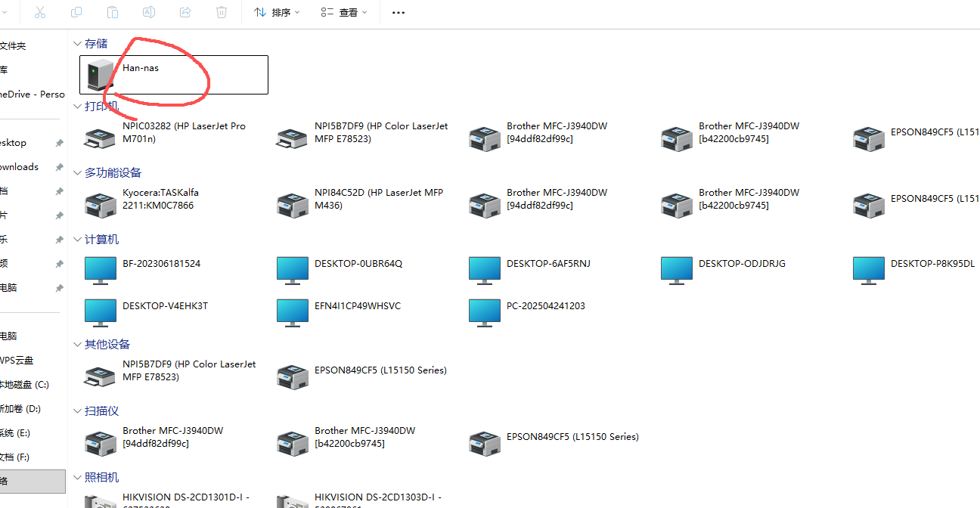Open Desktop in sidebar quick access
This screenshot has width=980, height=508.
click(33, 143)
